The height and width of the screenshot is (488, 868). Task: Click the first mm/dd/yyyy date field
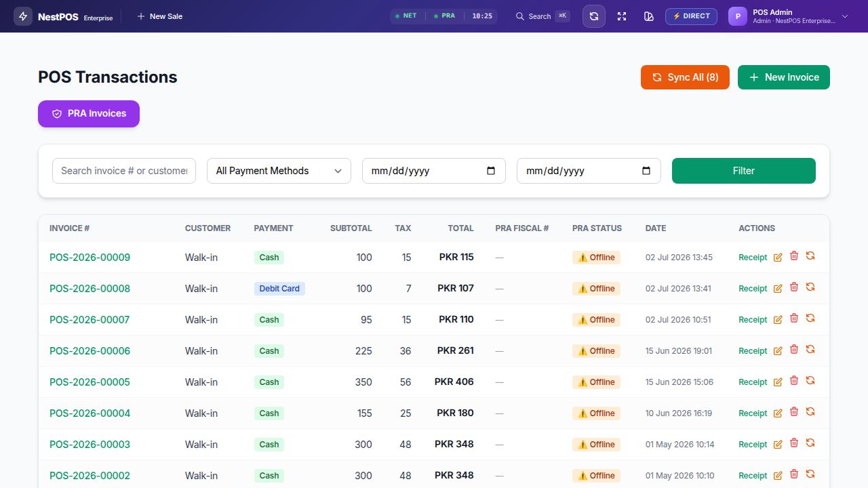434,171
